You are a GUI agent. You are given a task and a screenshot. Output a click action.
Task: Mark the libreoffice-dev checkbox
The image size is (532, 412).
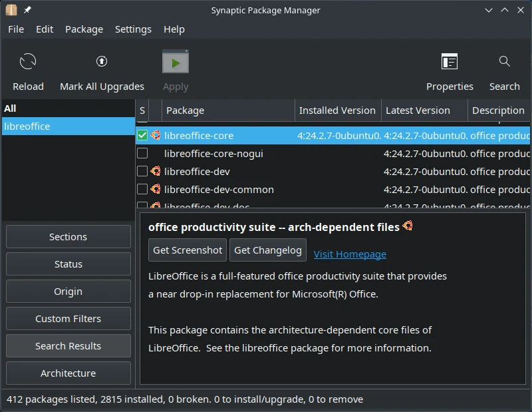point(142,171)
